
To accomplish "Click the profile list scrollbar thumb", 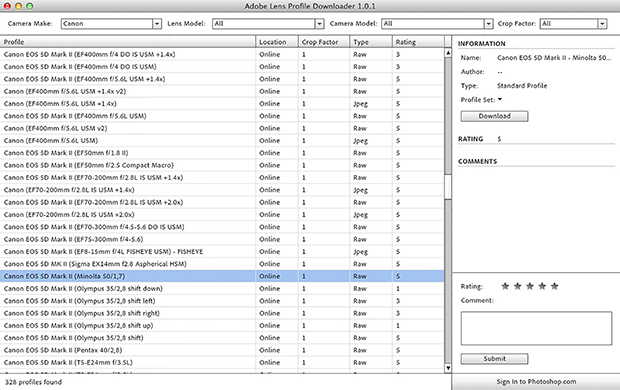I will coord(448,186).
